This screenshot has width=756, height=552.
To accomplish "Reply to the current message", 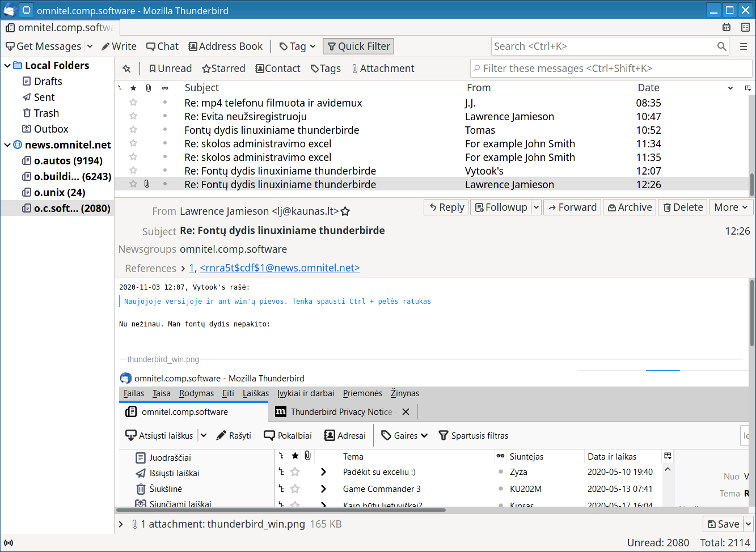I will pyautogui.click(x=446, y=207).
